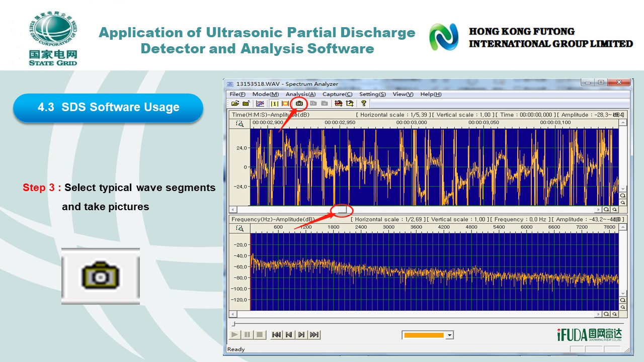Open the Capture menu

coord(337,94)
